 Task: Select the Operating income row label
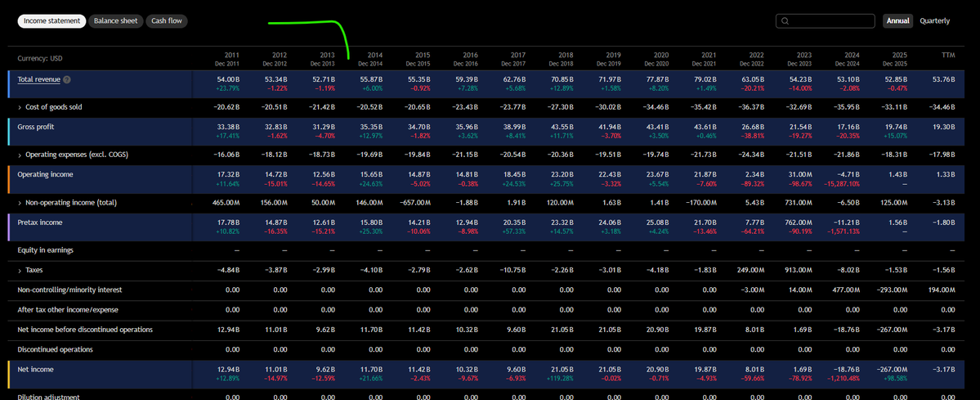(x=45, y=174)
